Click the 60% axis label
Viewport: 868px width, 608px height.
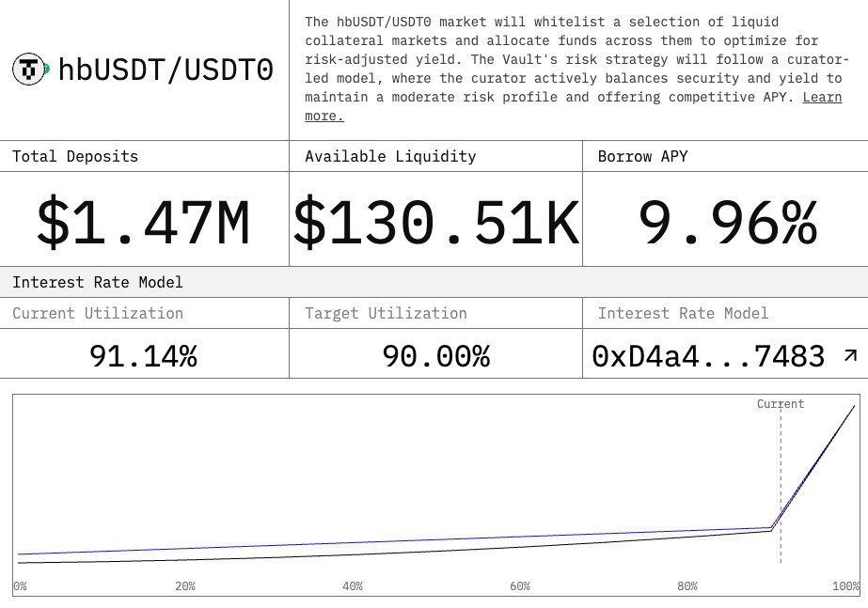tap(520, 585)
